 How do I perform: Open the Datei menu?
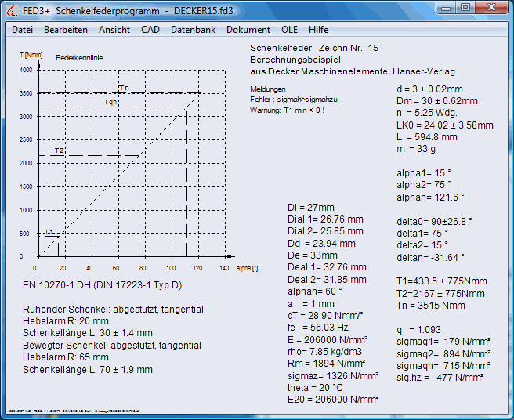point(22,30)
